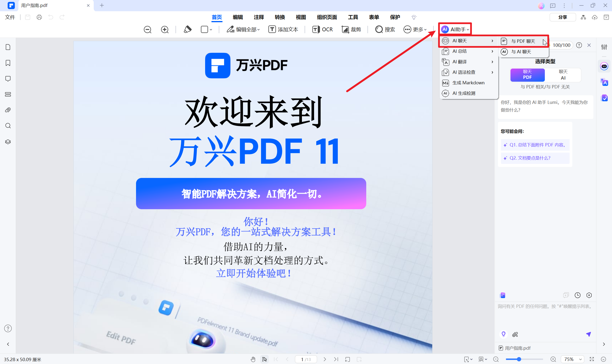Select 生成 Markdown from the menu
612x364 pixels.
[x=468, y=83]
